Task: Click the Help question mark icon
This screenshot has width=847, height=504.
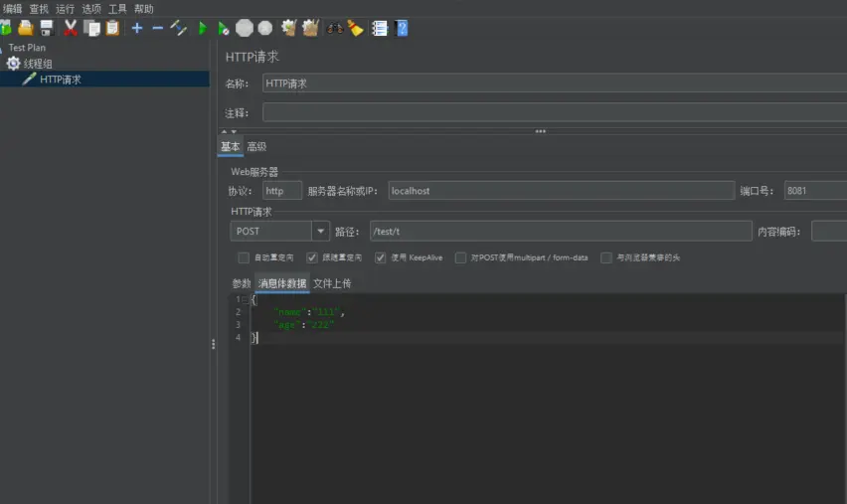Action: point(402,28)
